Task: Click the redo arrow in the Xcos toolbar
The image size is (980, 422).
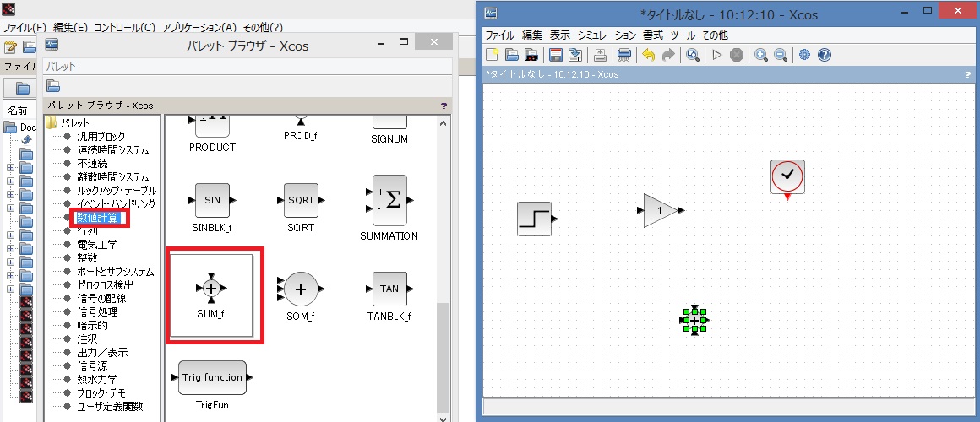Action: tap(668, 55)
